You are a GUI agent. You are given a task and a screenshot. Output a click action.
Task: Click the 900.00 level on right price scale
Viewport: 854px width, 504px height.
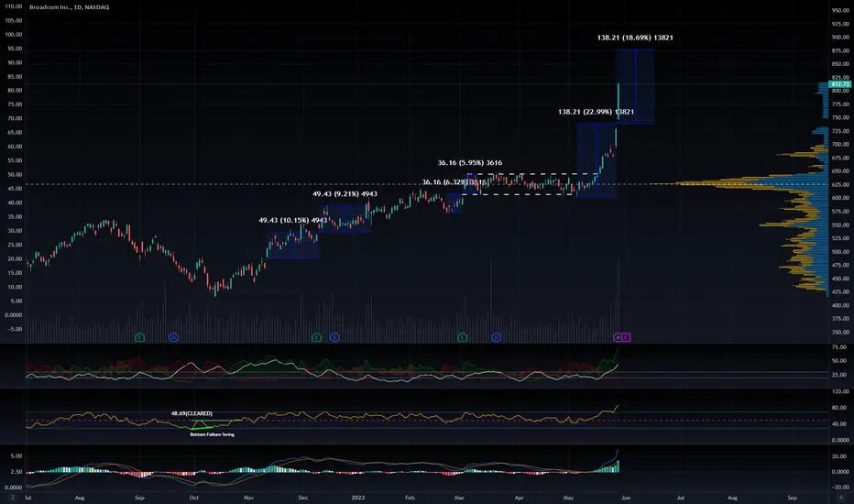(840, 37)
